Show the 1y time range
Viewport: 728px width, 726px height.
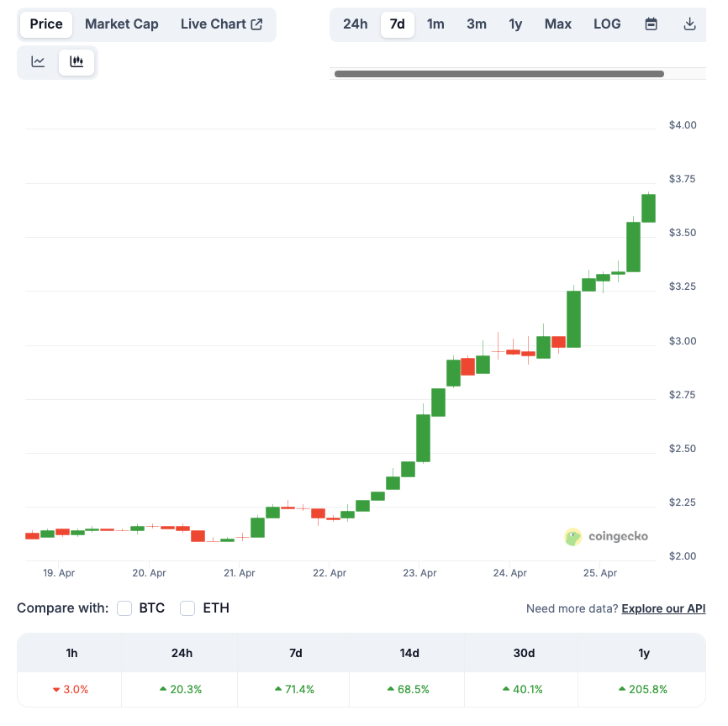(515, 24)
